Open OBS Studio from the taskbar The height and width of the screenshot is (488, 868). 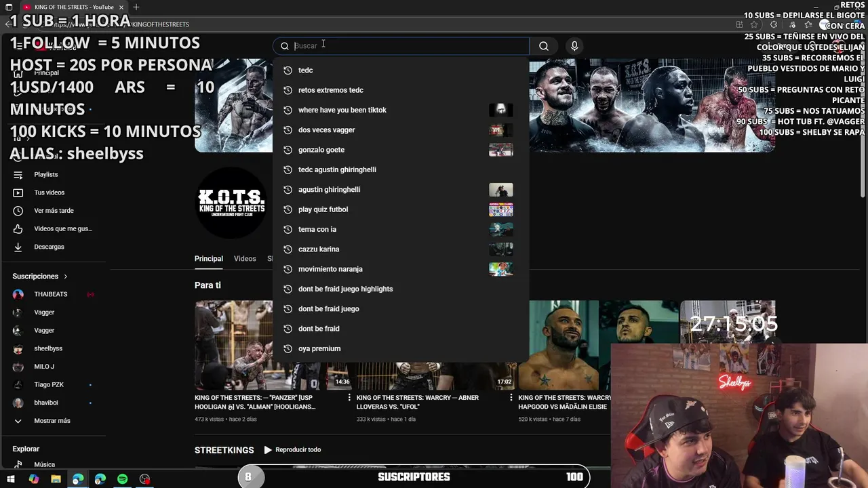click(x=144, y=479)
